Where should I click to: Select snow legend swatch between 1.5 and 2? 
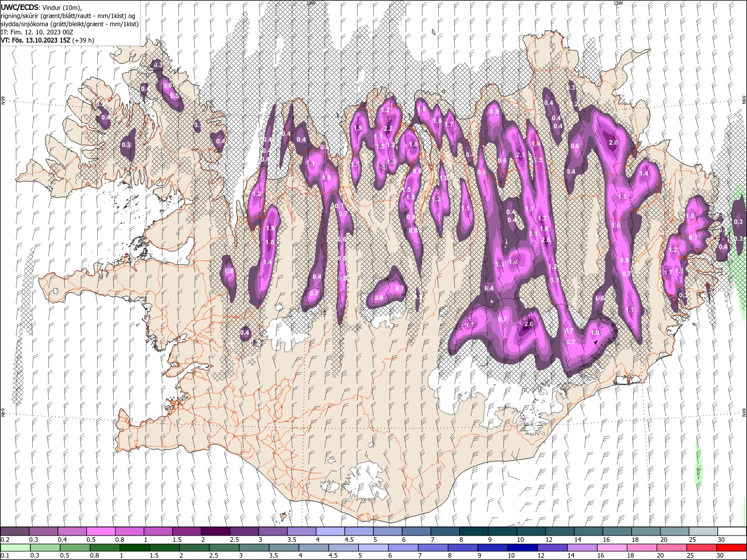pyautogui.click(x=187, y=531)
